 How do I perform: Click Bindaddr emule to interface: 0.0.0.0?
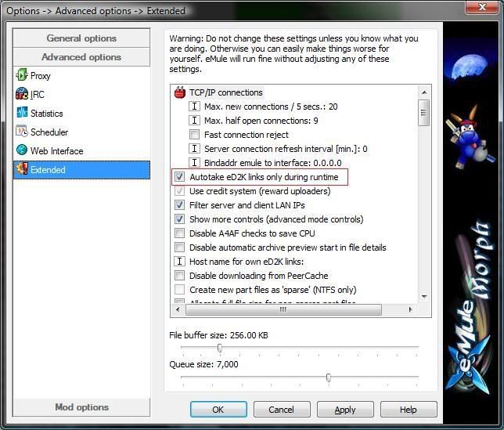273,163
